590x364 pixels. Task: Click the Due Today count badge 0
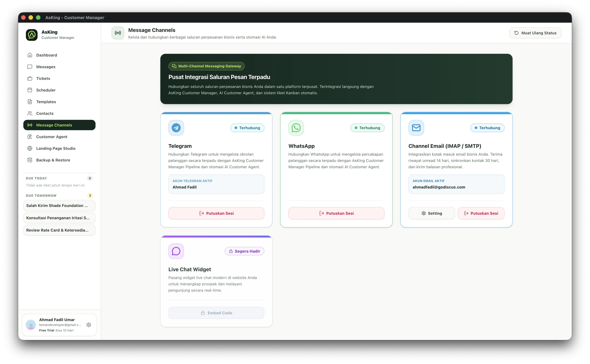pos(90,178)
